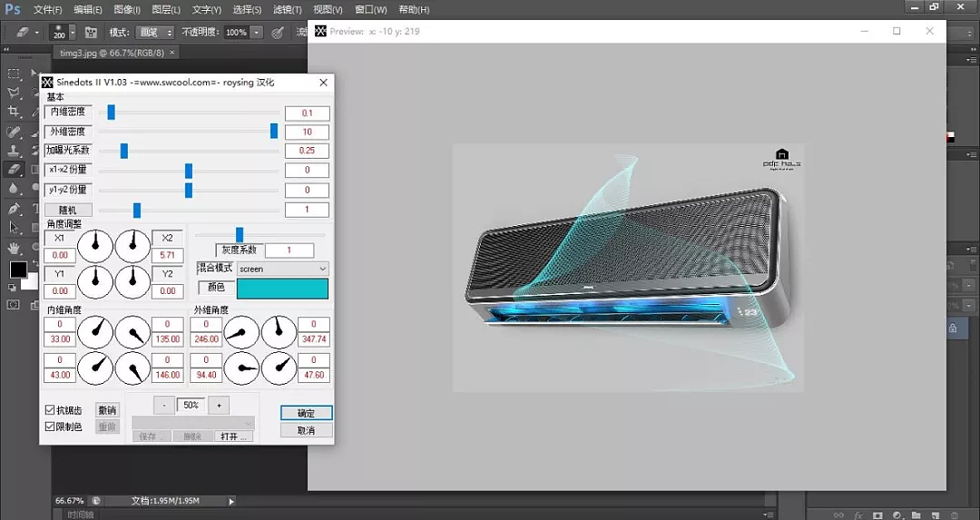Viewport: 980px width, 520px height.
Task: Select the Crop tool
Action: point(13,112)
